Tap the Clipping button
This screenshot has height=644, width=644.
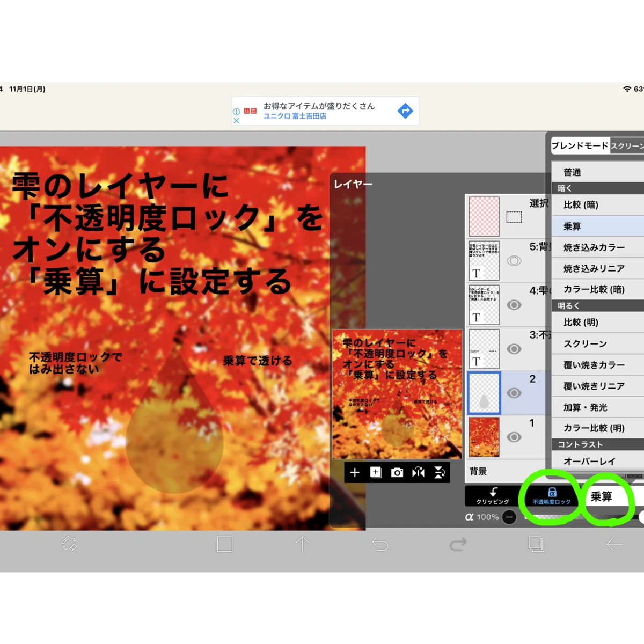tap(493, 496)
